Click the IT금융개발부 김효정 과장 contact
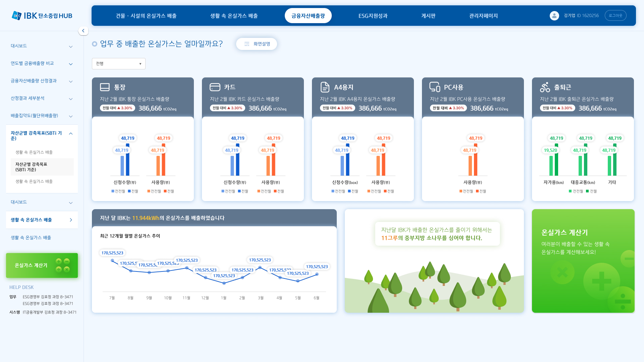The height and width of the screenshot is (362, 644). 50,312
